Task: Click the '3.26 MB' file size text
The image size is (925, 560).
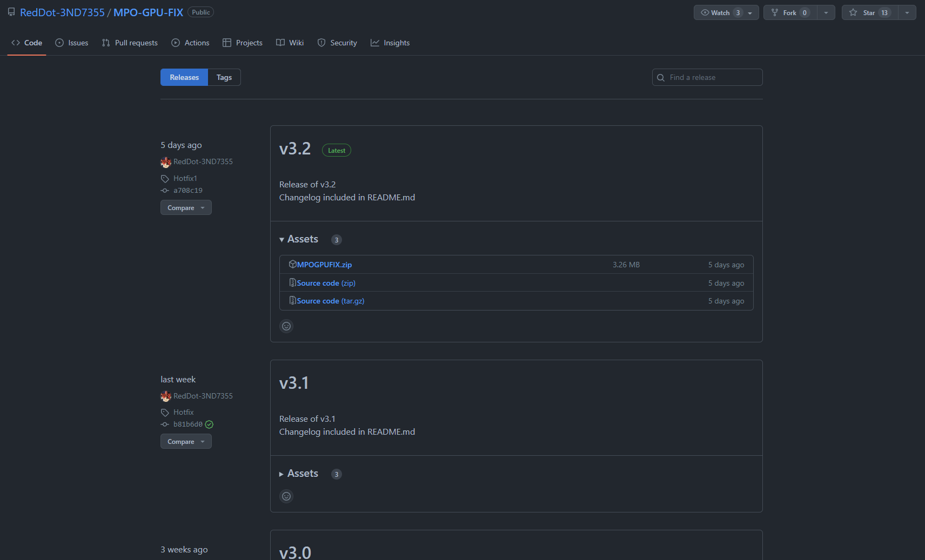Action: 626,265
